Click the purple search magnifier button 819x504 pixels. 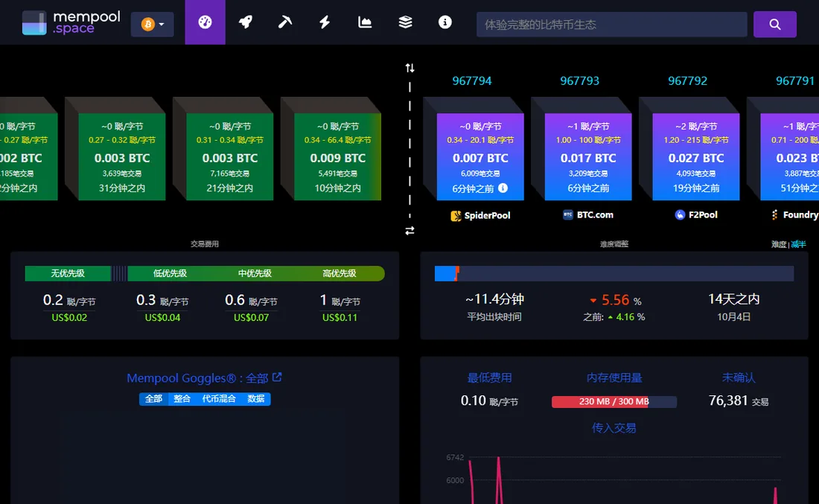774,24
